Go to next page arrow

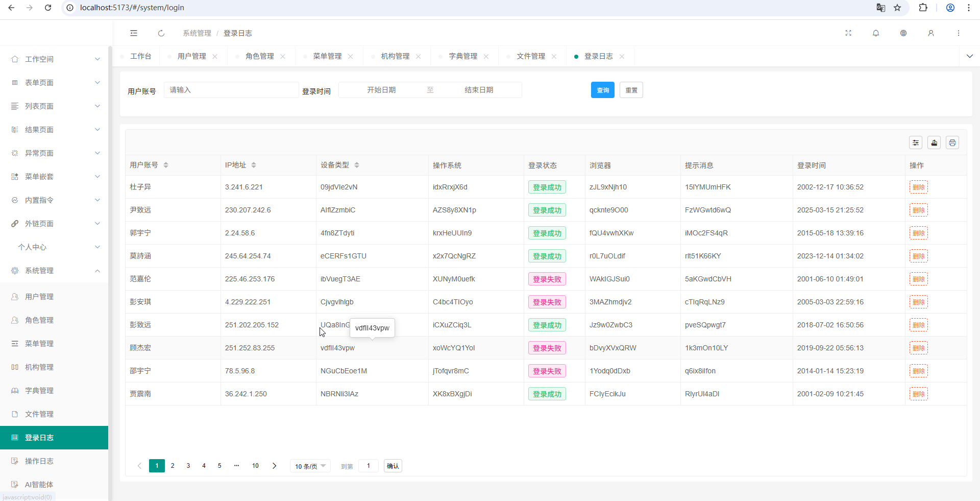[275, 466]
